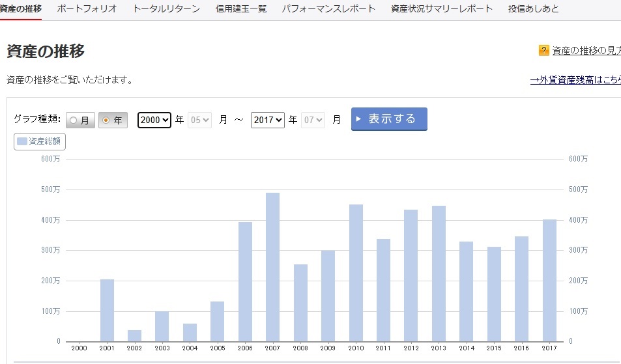Open the end month dropdown showing 07
This screenshot has height=364, width=621.
(313, 120)
